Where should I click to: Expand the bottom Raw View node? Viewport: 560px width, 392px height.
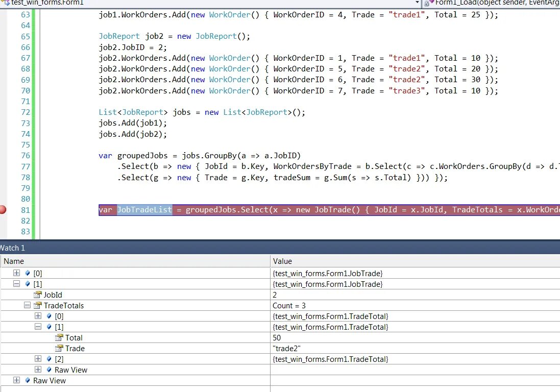(x=16, y=380)
